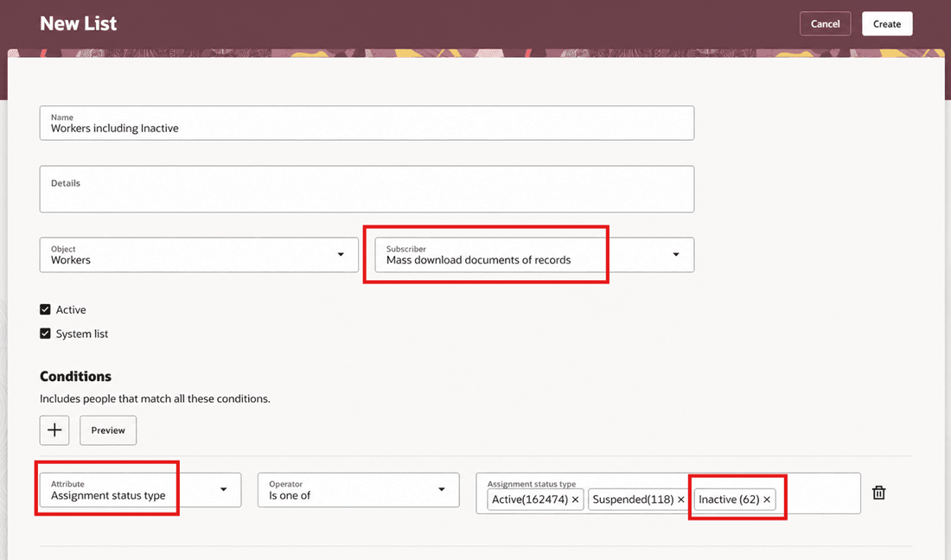Expand the Attribute dropdown
The height and width of the screenshot is (560, 951).
141,490
